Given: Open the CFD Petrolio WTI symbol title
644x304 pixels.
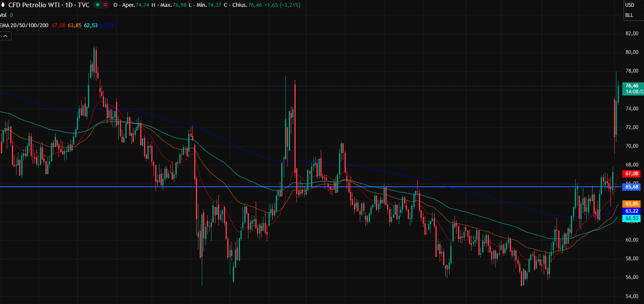Looking at the screenshot, I should (49, 5).
